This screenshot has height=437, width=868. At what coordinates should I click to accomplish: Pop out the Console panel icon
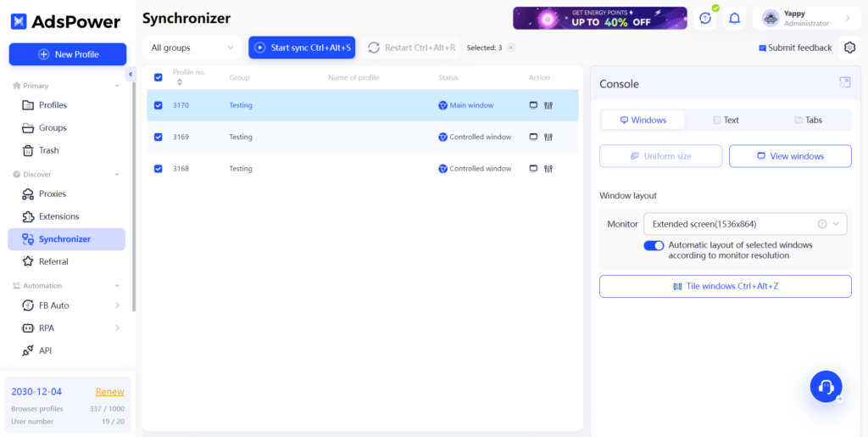coord(845,82)
